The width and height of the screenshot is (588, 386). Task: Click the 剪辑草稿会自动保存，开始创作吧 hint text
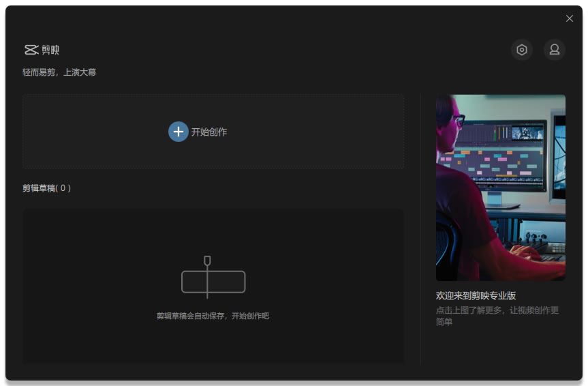(x=213, y=316)
